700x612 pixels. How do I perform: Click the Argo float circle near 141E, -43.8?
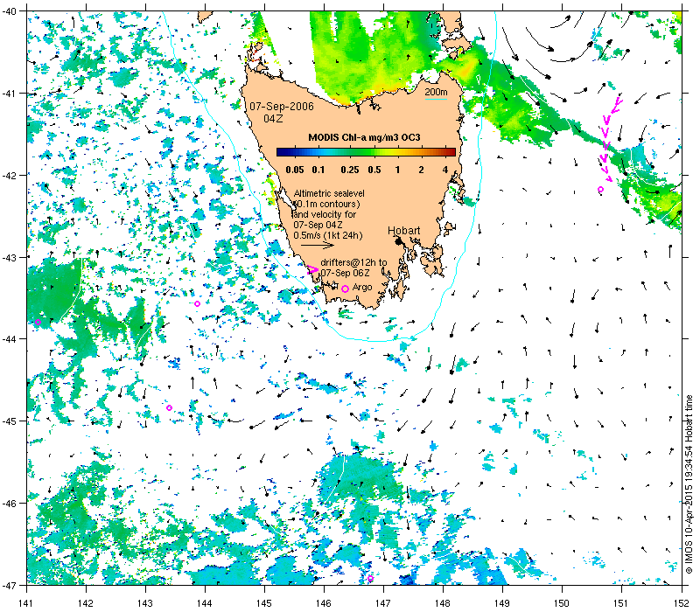[38, 322]
